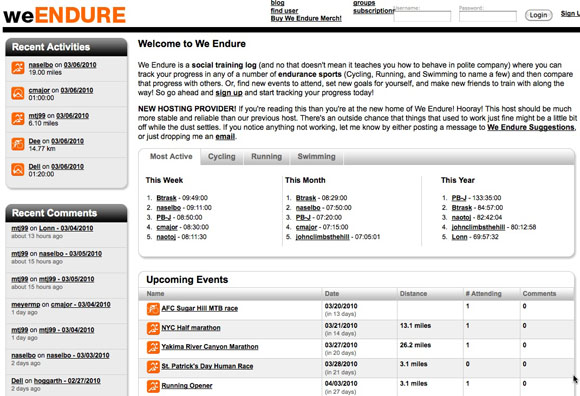Open AFC Sugar Hill MTB race event
The width and height of the screenshot is (580, 396).
[199, 308]
